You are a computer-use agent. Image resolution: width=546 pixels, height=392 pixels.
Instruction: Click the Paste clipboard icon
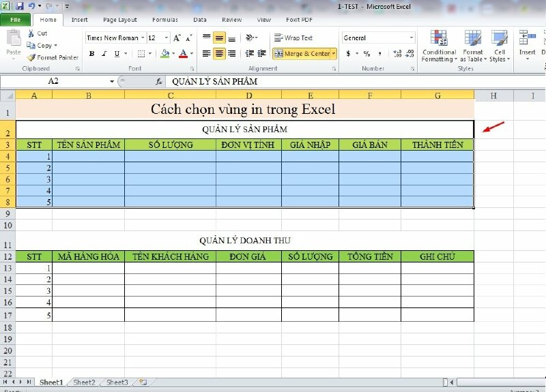click(14, 38)
